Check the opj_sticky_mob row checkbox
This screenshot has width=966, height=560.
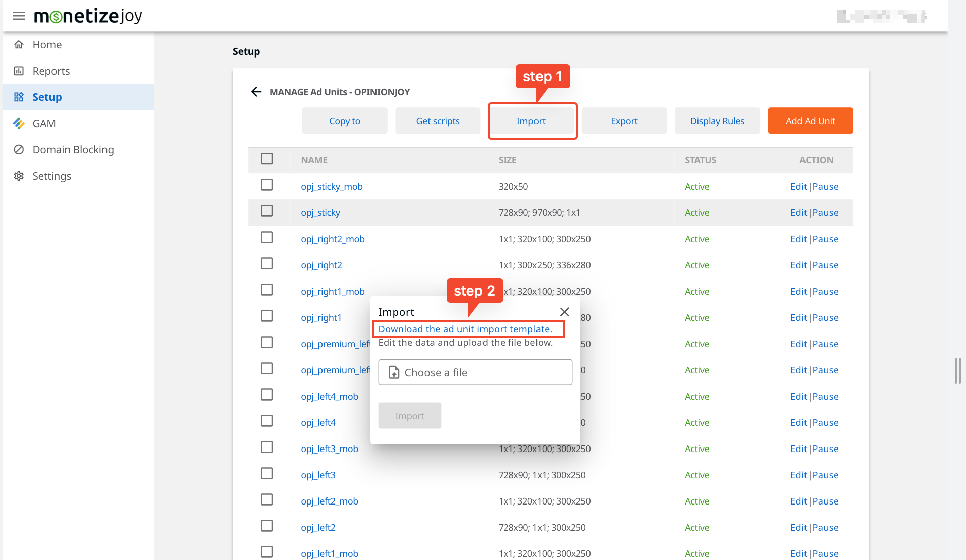266,185
